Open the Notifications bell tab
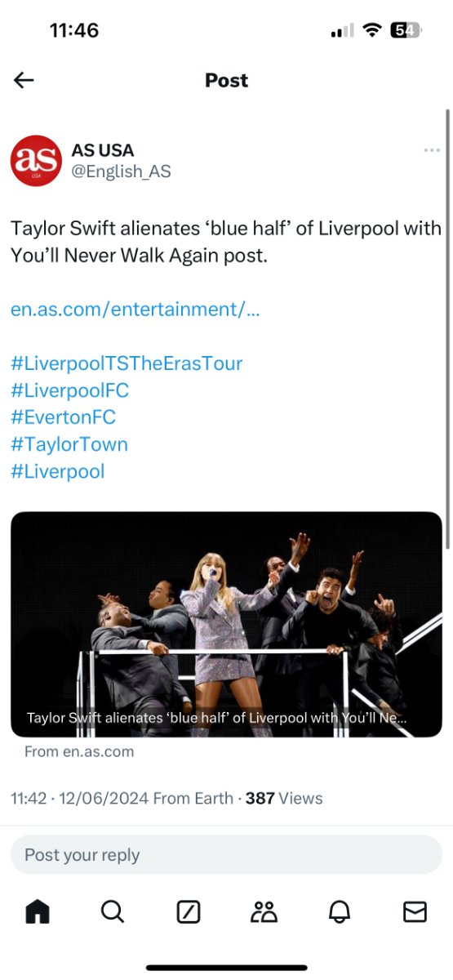This screenshot has width=453, height=980. (340, 911)
